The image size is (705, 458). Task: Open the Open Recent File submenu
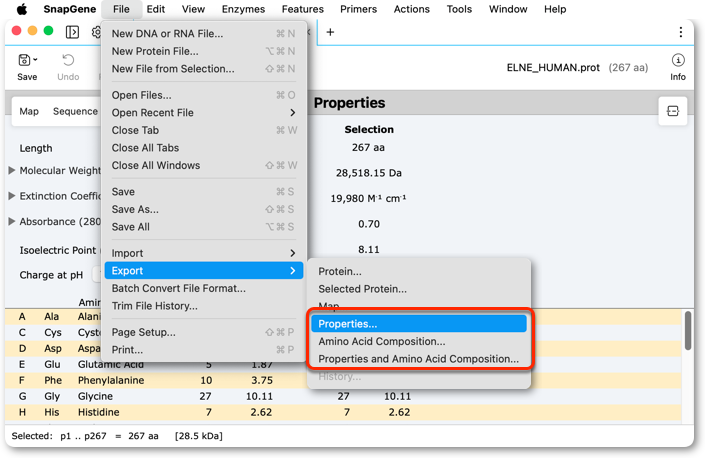tap(204, 113)
